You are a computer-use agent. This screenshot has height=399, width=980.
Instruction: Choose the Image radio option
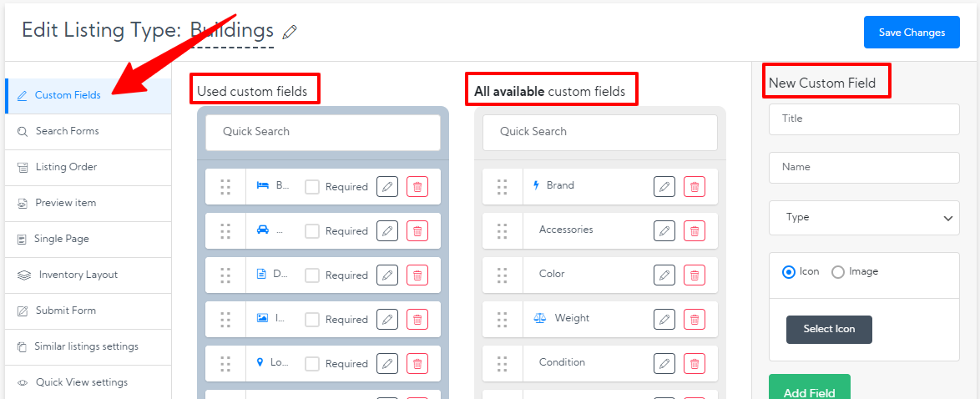pyautogui.click(x=838, y=272)
